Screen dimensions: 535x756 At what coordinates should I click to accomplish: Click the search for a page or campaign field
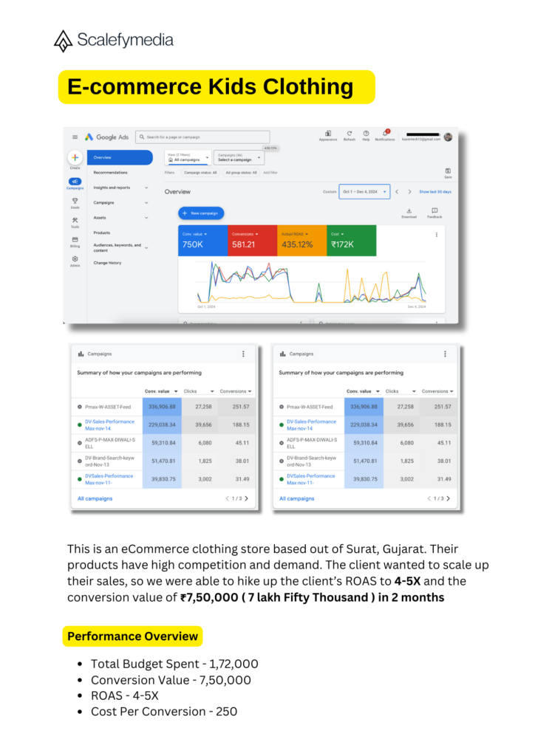pos(202,137)
